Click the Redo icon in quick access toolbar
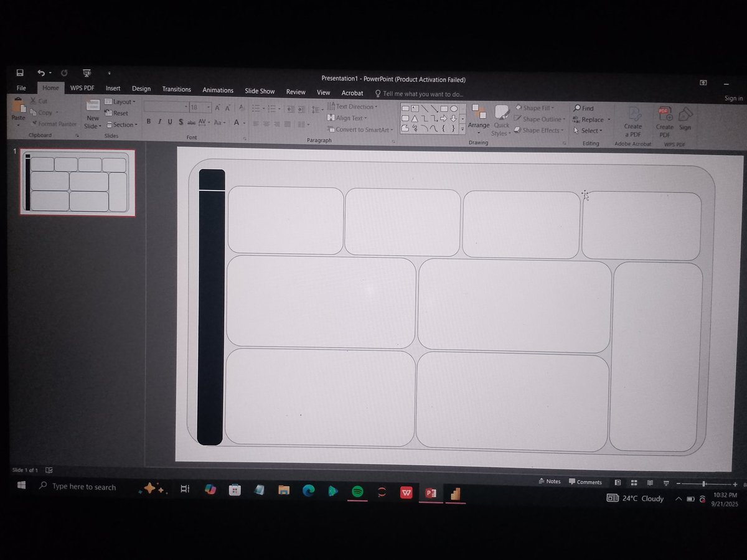The width and height of the screenshot is (747, 560). click(x=64, y=73)
